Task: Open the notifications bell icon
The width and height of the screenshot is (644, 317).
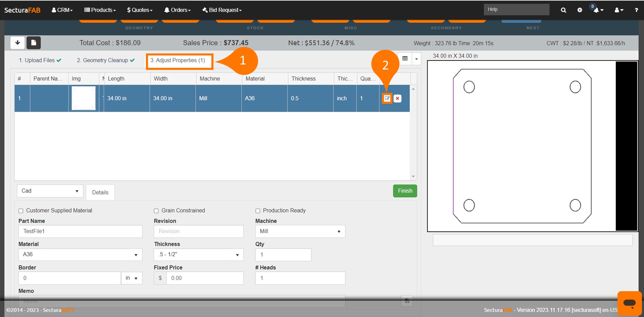Action: pos(597,10)
